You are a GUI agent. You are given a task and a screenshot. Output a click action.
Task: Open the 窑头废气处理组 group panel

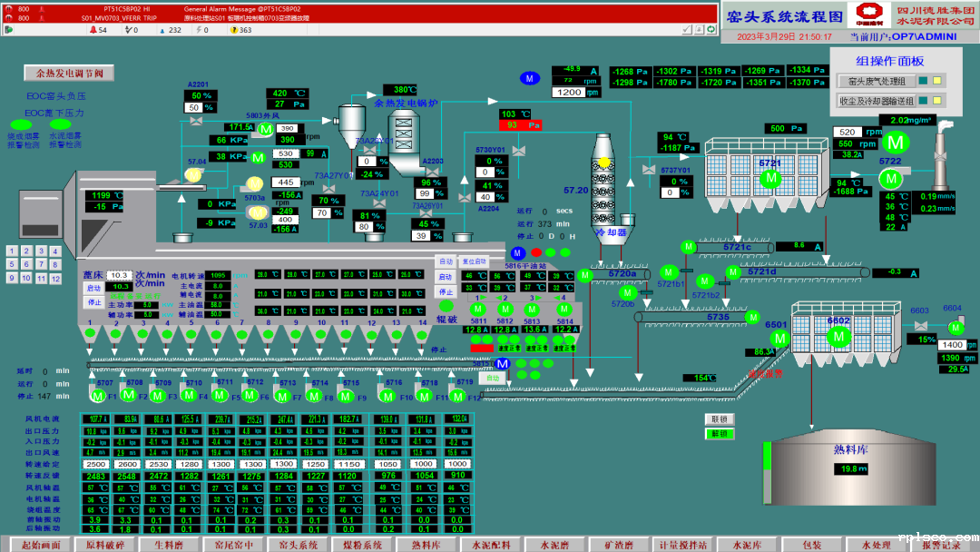pos(871,81)
